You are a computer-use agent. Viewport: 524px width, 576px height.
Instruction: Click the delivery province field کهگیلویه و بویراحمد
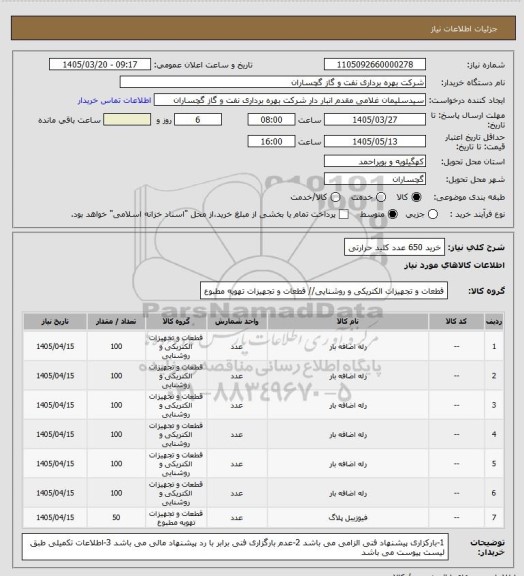[375, 161]
